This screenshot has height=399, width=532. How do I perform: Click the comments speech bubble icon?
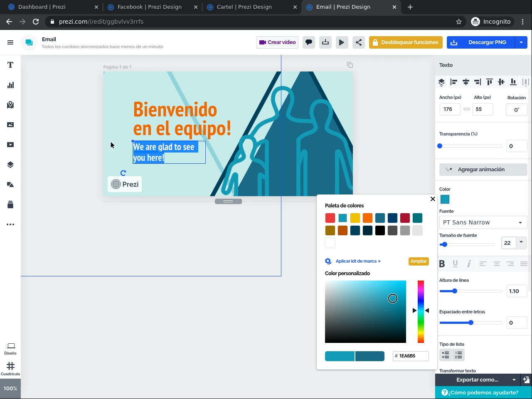pos(309,42)
